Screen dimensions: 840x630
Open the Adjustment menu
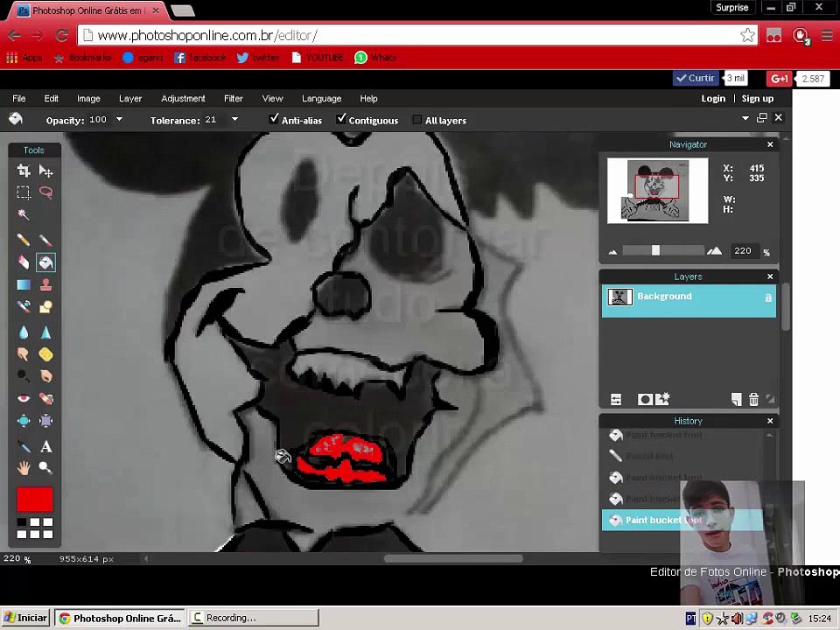pyautogui.click(x=183, y=99)
